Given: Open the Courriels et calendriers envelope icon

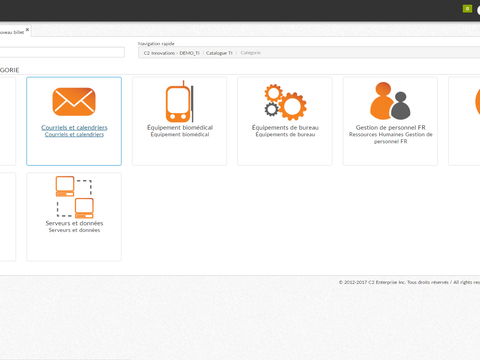Looking at the screenshot, I should [74, 102].
